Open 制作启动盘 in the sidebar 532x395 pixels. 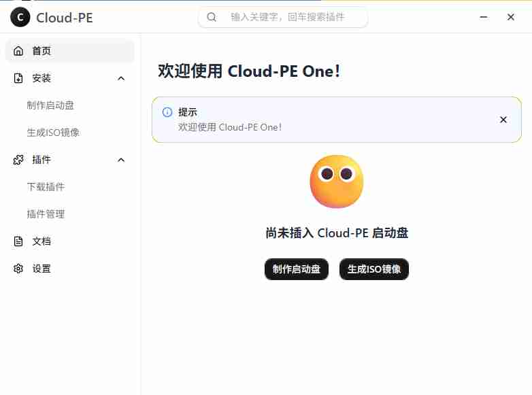pyautogui.click(x=50, y=105)
